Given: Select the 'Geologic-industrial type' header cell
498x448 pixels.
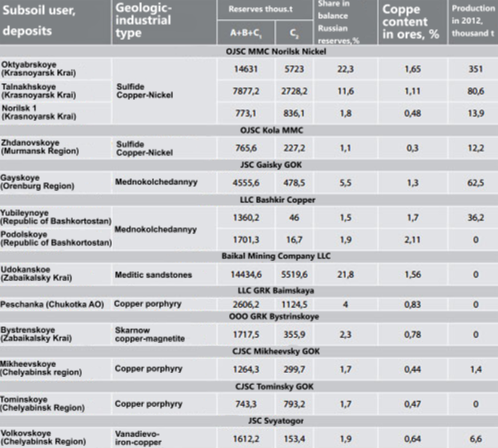Looking at the screenshot, I should pos(164,22).
